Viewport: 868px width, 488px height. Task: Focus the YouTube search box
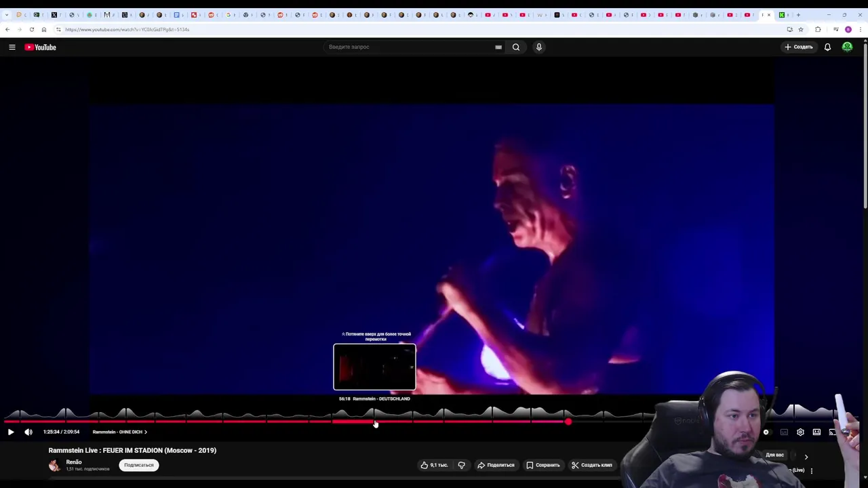coord(410,47)
